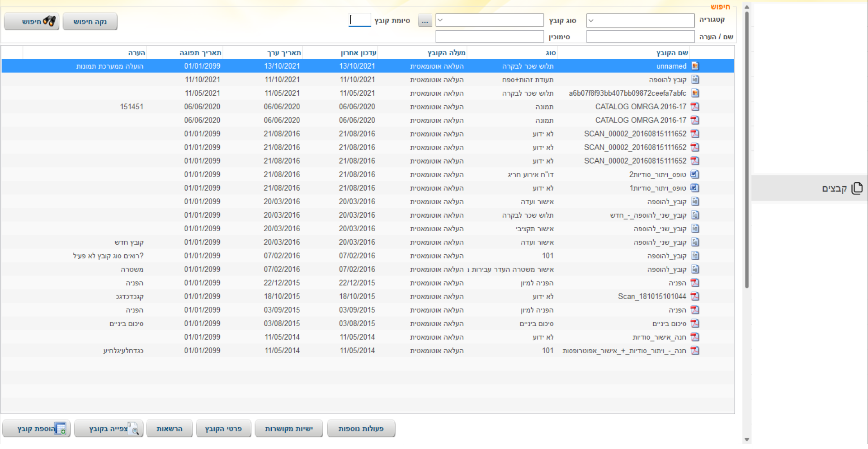
Task: Expand the קטגוריה dropdown
Action: pyautogui.click(x=640, y=20)
